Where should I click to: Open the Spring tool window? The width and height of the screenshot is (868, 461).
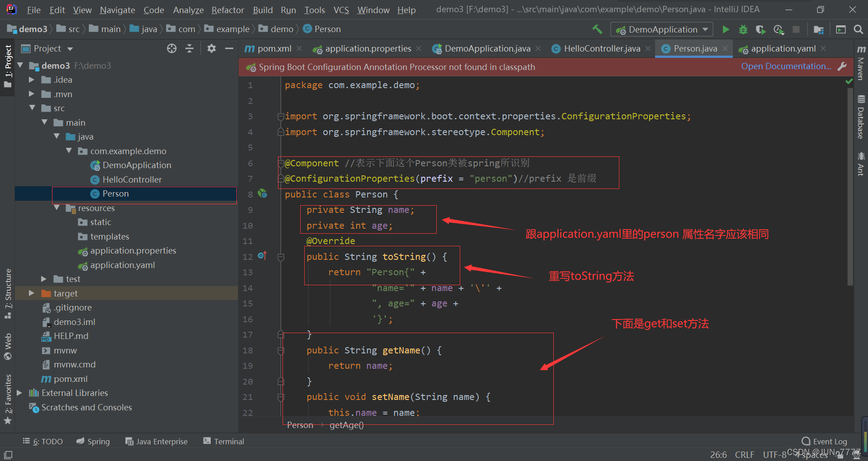[x=93, y=442]
